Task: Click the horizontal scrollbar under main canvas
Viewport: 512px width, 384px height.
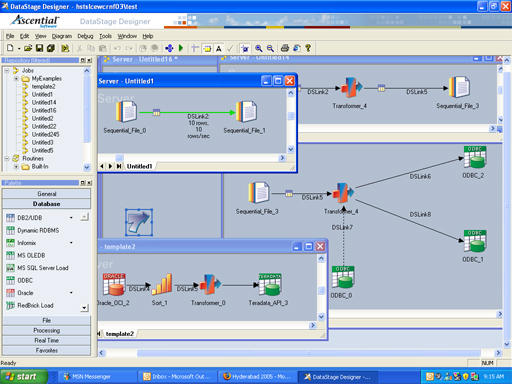Action: coord(300,353)
